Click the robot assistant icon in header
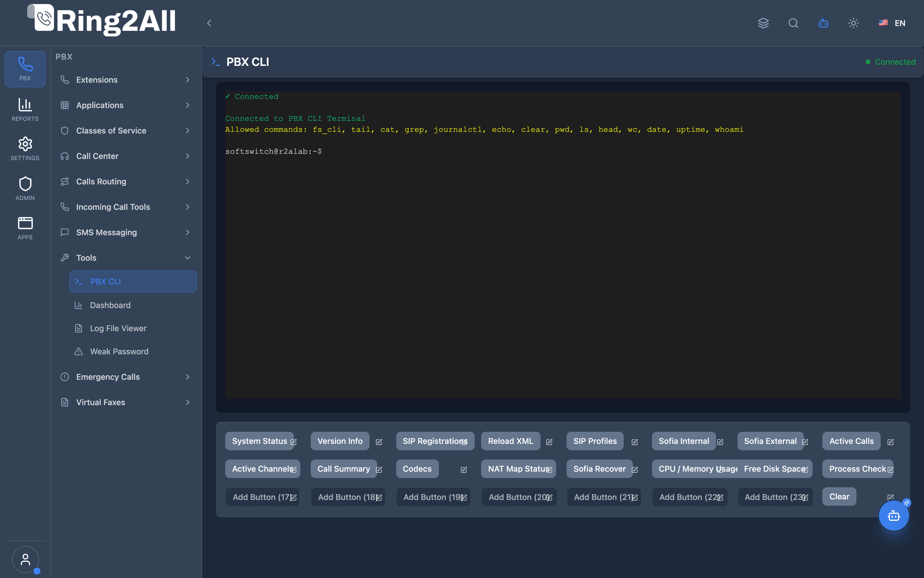Viewport: 924px width, 578px height. [824, 23]
